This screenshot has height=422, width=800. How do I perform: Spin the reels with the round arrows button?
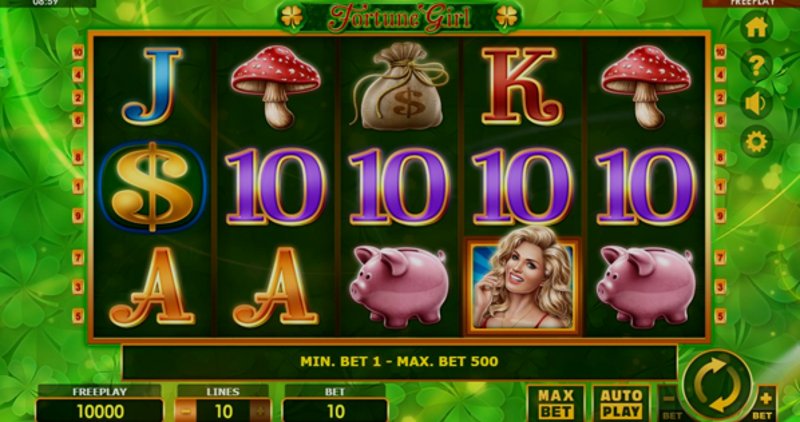(717, 384)
